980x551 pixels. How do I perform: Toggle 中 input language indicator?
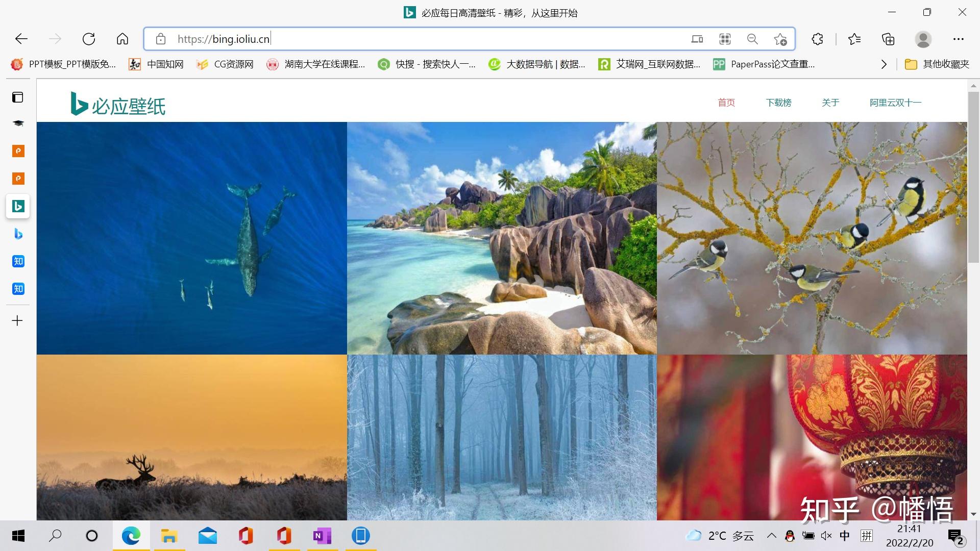845,536
